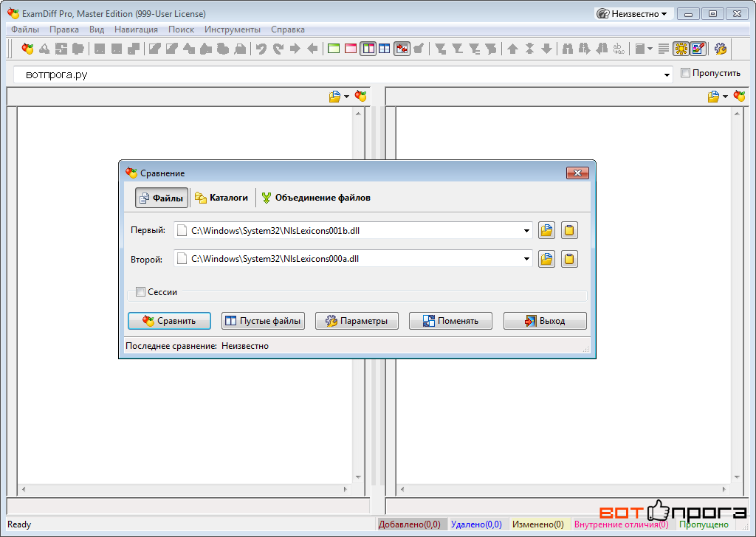Switch to the blue split-panes layout icon
756x537 pixels.
coord(385,49)
